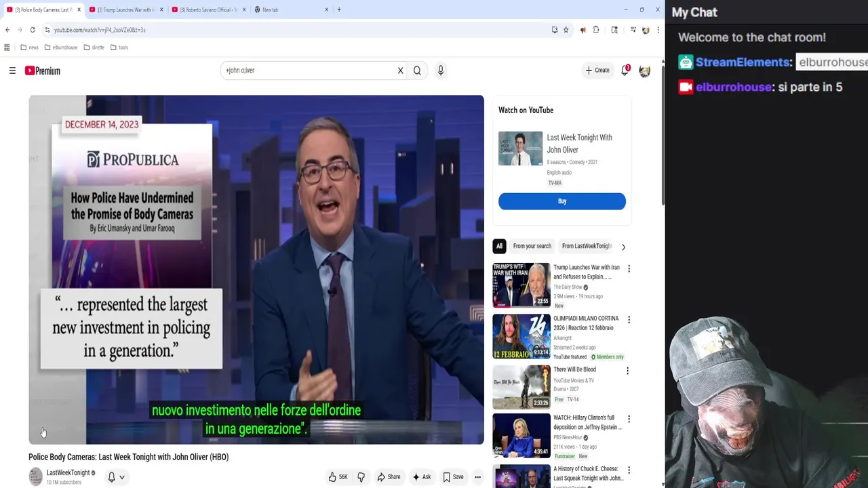
Task: Open the Create menu
Action: pyautogui.click(x=597, y=70)
